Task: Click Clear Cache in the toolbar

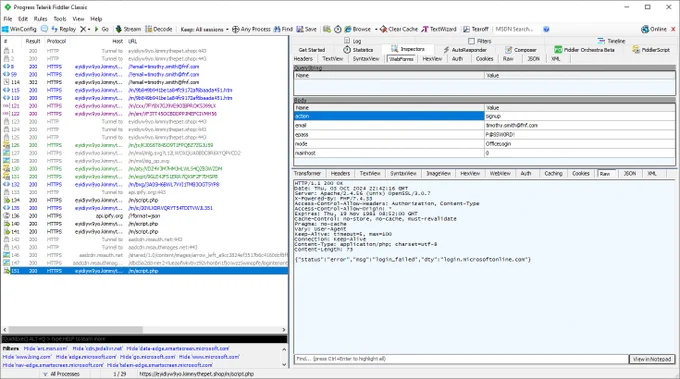Action: pos(399,29)
